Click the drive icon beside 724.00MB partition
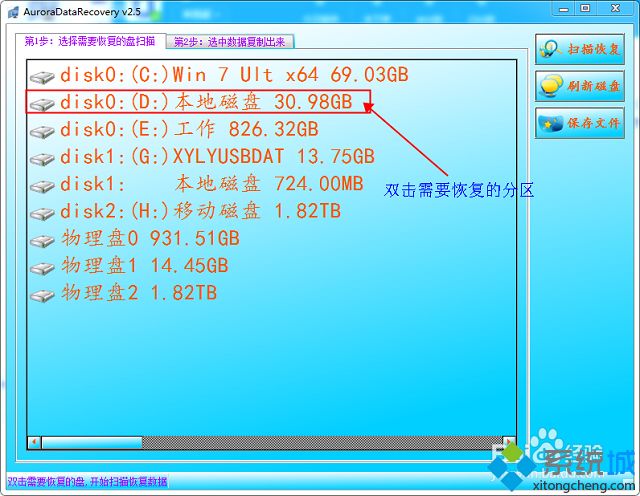Viewport: 640px width, 496px height. pos(42,186)
